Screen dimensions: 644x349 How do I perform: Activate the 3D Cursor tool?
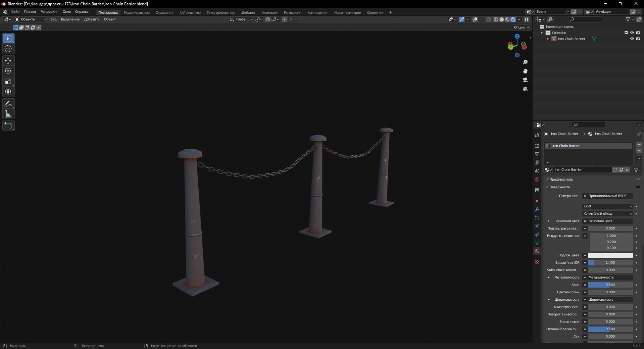coord(8,49)
